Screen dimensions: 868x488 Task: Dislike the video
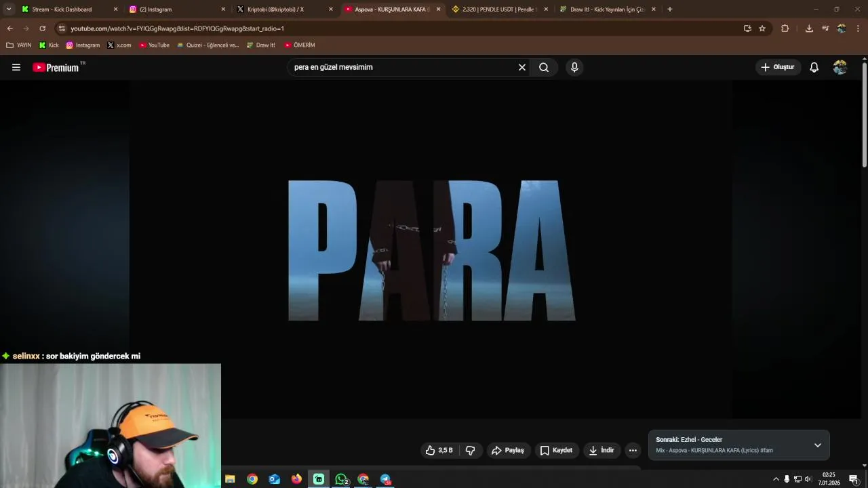click(470, 450)
